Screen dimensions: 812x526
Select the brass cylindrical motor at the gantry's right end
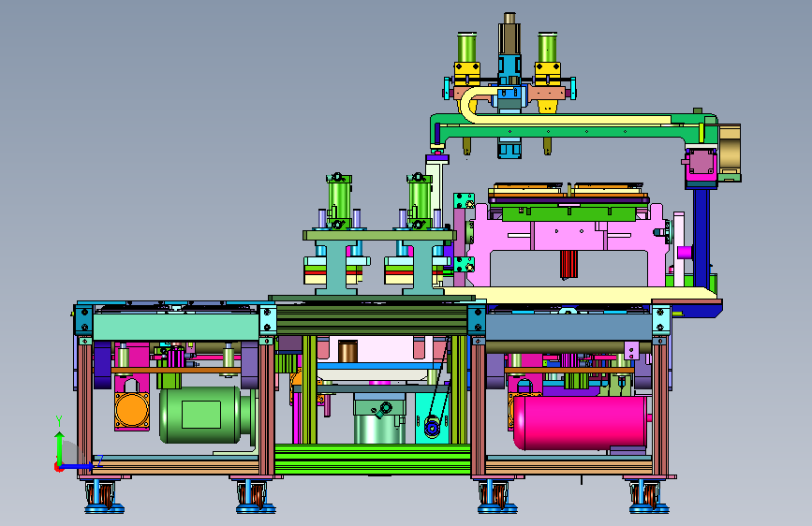(730, 150)
